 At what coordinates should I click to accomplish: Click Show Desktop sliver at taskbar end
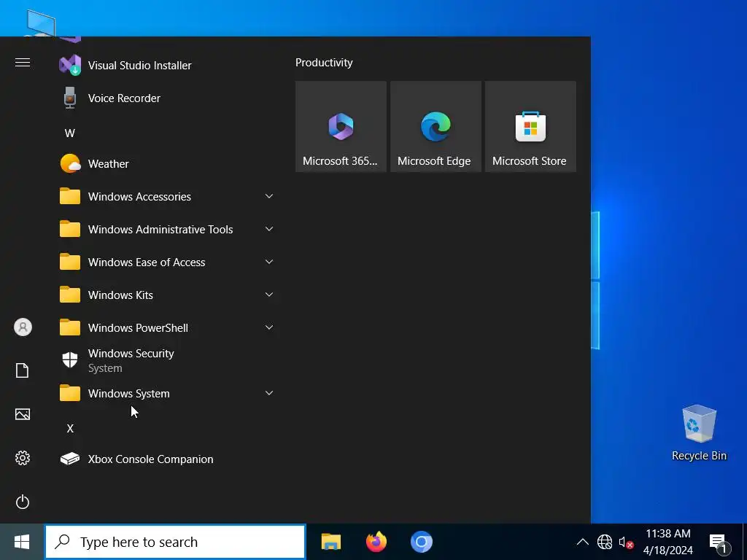(x=745, y=542)
